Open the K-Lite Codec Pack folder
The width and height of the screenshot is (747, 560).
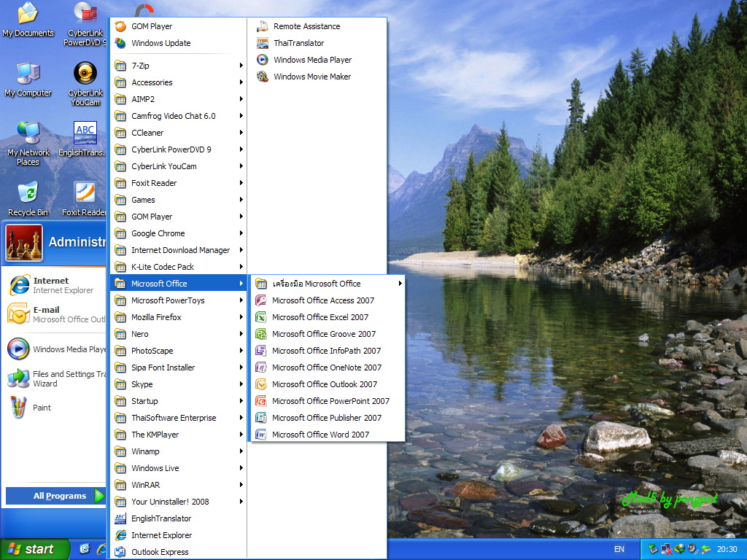pos(179,267)
